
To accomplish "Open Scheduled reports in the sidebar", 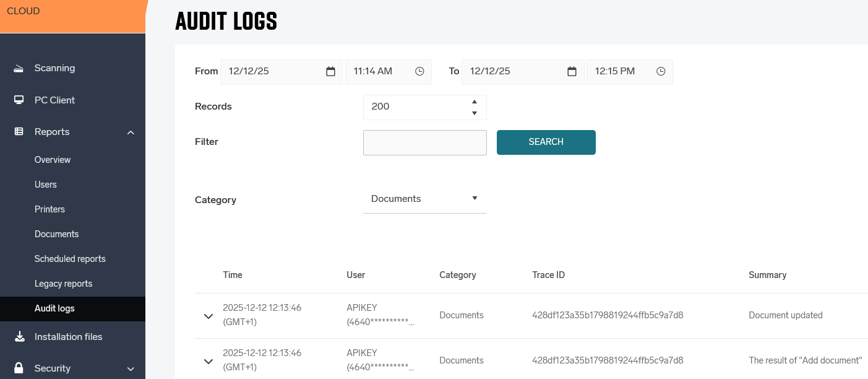I will (70, 259).
